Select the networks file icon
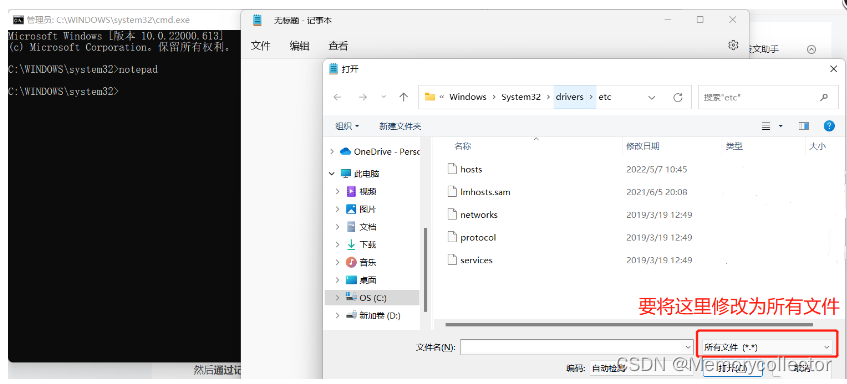 pos(452,214)
